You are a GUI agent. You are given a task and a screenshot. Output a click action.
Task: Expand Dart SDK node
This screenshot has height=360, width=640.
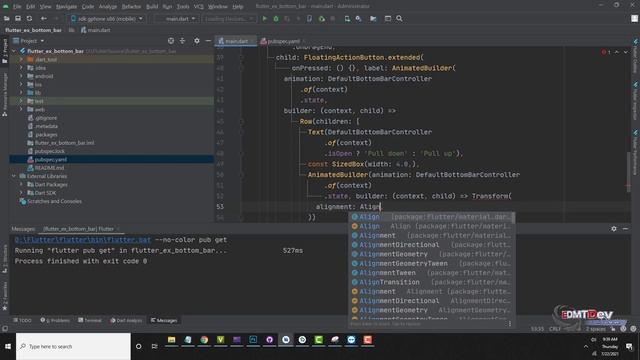pyautogui.click(x=21, y=193)
